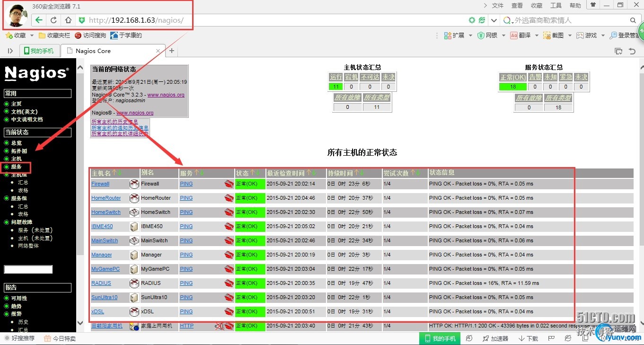
Task: Click the PING link in MyGamePC row
Action: point(186,269)
